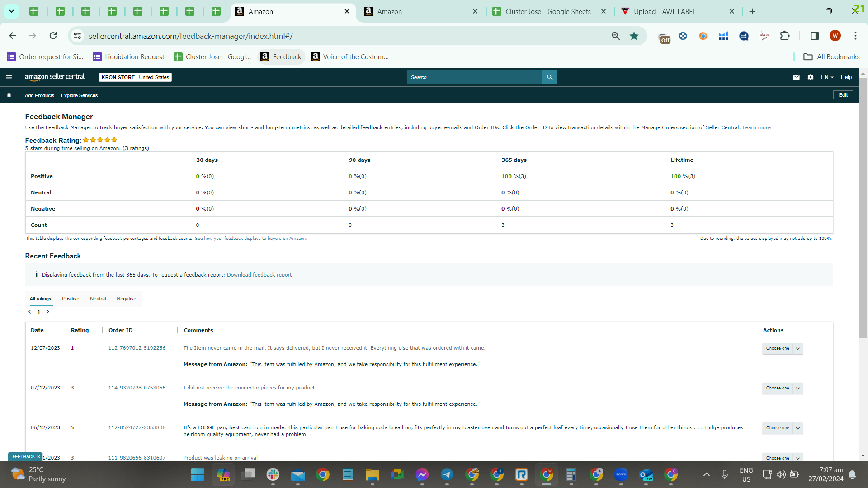868x488 pixels.
Task: Open the Feedback bookmark
Action: [281, 56]
